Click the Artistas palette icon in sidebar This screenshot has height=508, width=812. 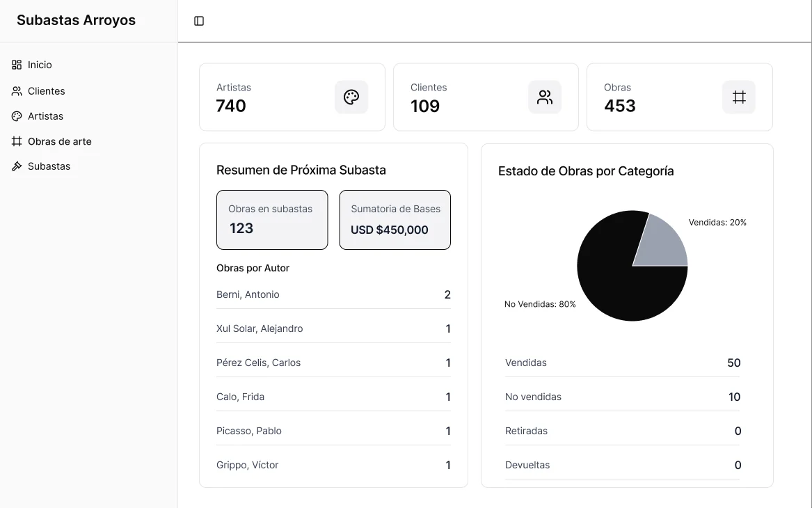click(17, 116)
